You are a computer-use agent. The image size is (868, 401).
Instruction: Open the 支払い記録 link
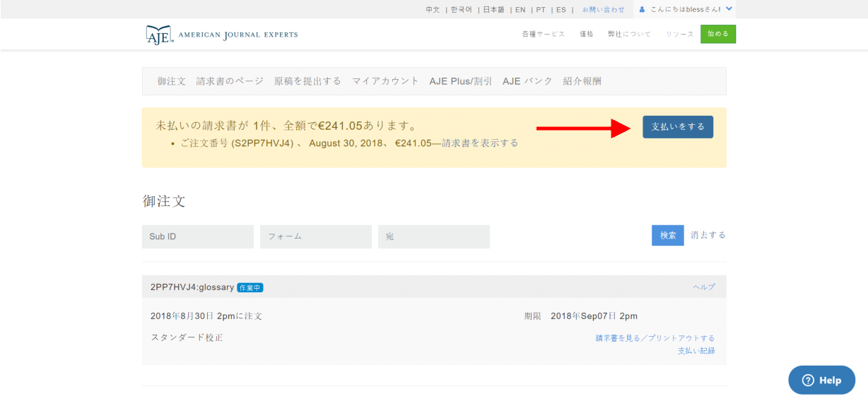(696, 351)
